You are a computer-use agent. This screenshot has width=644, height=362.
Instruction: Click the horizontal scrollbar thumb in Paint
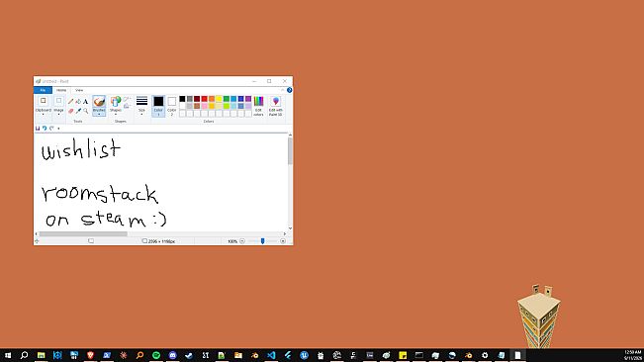pyautogui.click(x=83, y=234)
